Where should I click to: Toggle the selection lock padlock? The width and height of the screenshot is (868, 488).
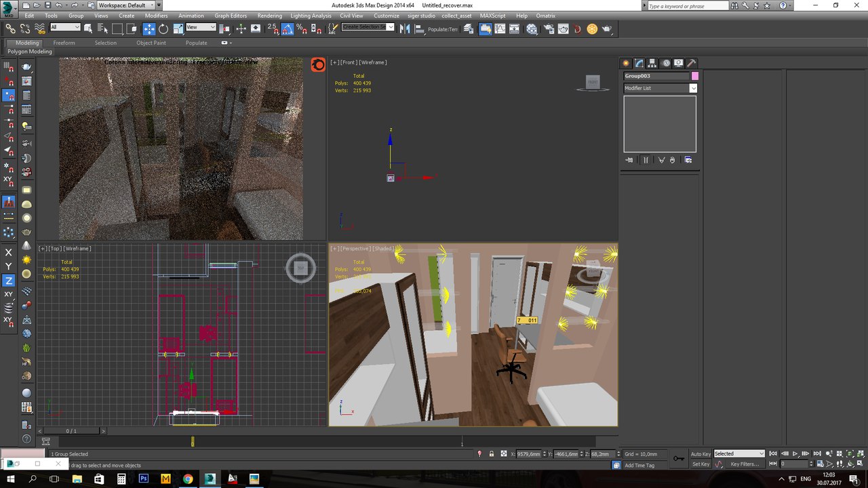(491, 453)
